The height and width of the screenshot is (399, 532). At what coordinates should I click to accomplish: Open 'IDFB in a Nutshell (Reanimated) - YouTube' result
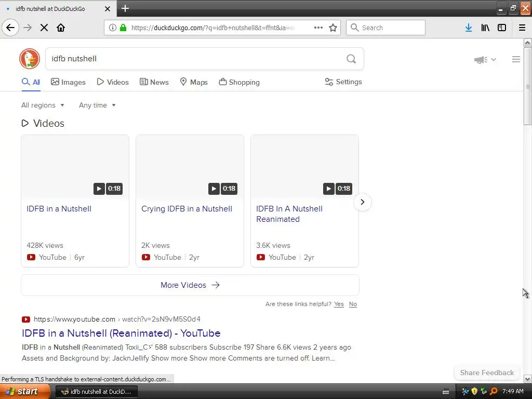coord(121,333)
